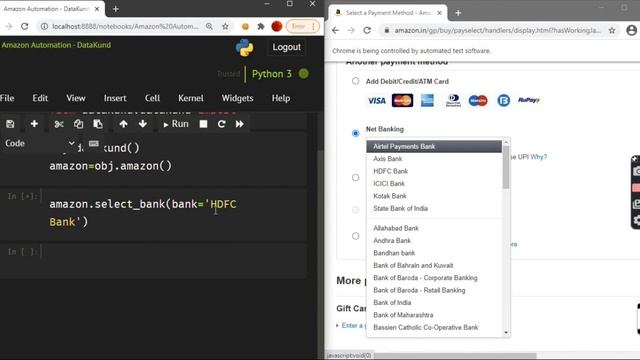
Task: Click the Python logo icon
Action: [244, 47]
